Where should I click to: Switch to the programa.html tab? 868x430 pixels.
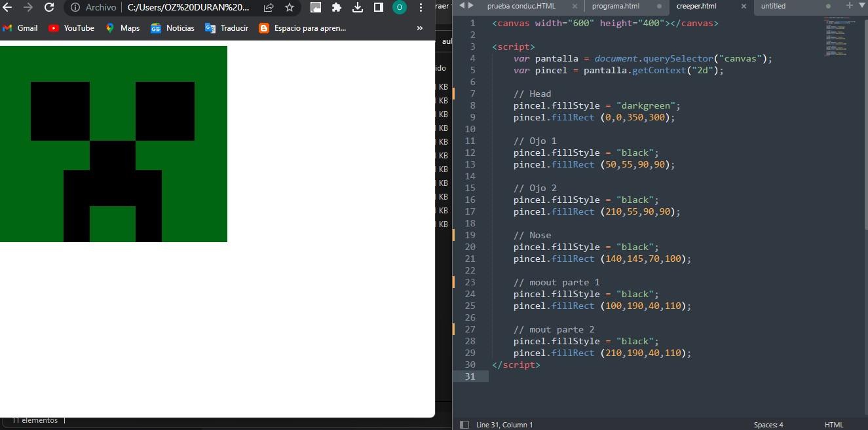(616, 6)
